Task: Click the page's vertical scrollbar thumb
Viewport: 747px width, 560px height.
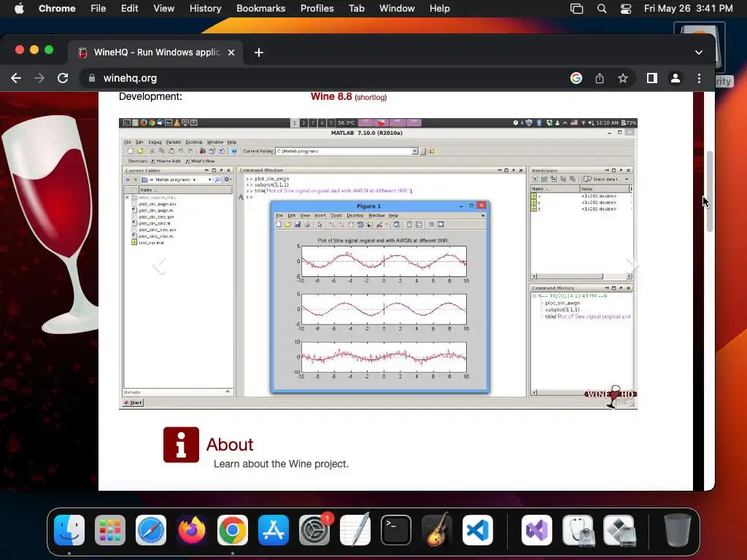Action: coord(709,191)
